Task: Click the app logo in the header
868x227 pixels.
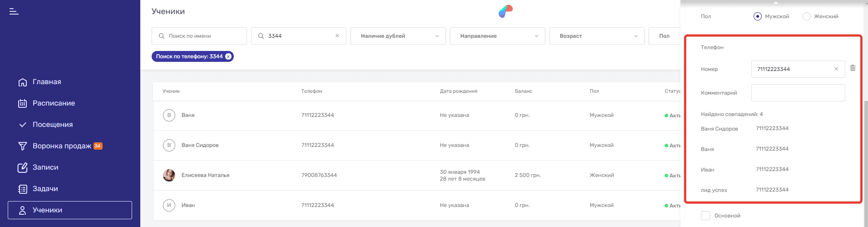Action: click(x=505, y=11)
